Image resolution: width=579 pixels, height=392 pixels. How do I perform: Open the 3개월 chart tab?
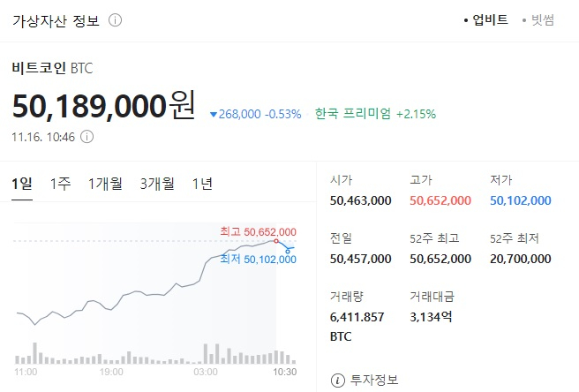pos(157,184)
